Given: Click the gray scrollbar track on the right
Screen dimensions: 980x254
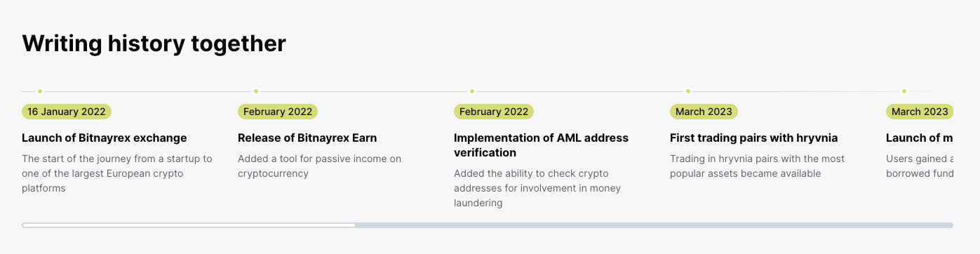Looking at the screenshot, I should point(654,225).
